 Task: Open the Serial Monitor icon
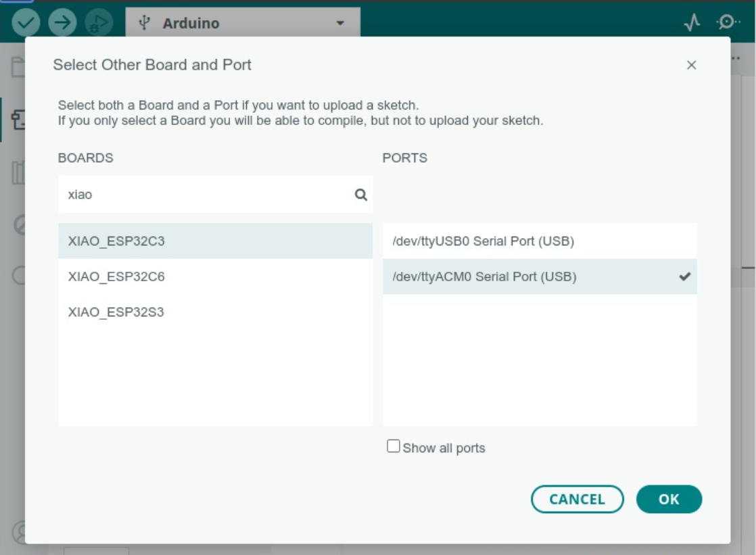(726, 23)
